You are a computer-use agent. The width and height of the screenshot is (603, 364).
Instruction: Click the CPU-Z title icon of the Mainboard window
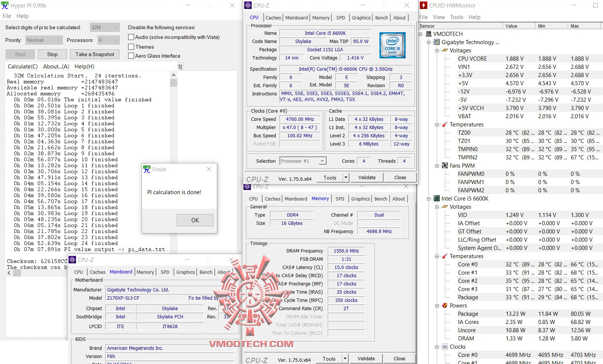click(72, 260)
